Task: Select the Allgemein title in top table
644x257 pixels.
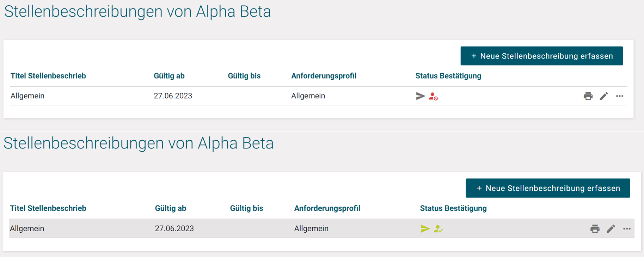Action: coord(27,96)
